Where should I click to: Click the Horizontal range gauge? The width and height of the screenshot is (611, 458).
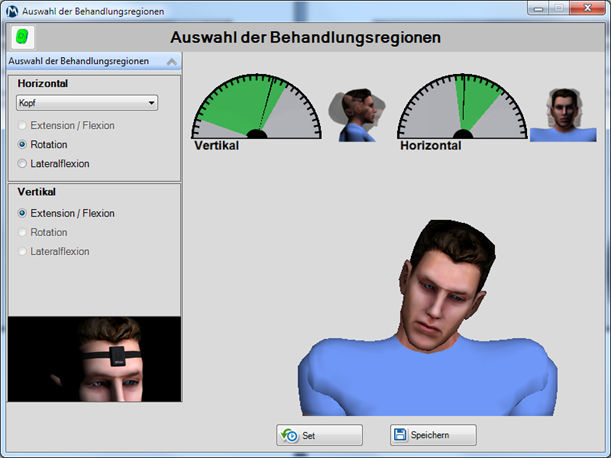coord(463,106)
